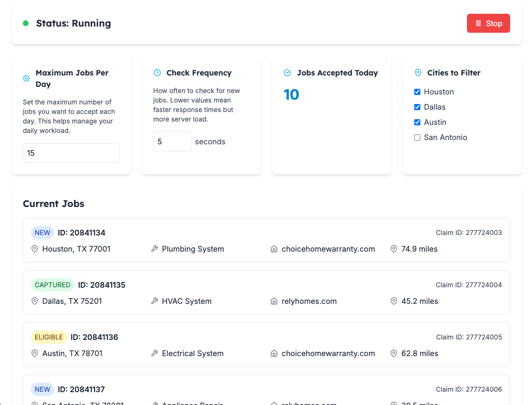
Task: Click the gear icon beside Maximum Jobs Per Day
Action: [26, 78]
